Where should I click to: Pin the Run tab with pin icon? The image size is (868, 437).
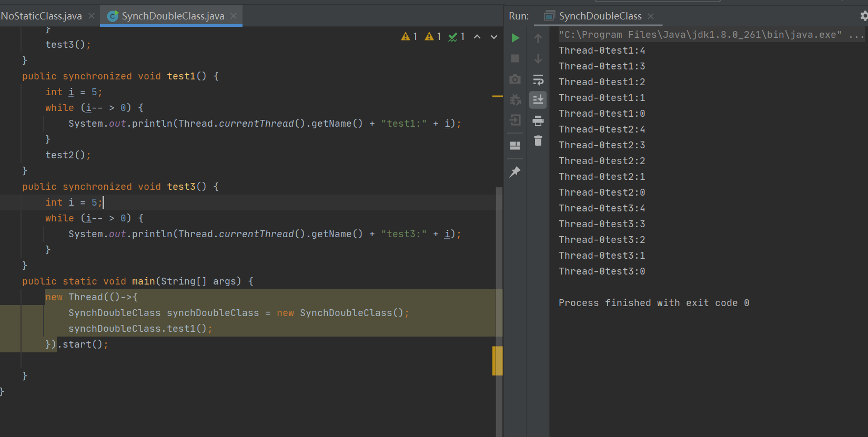[x=515, y=171]
